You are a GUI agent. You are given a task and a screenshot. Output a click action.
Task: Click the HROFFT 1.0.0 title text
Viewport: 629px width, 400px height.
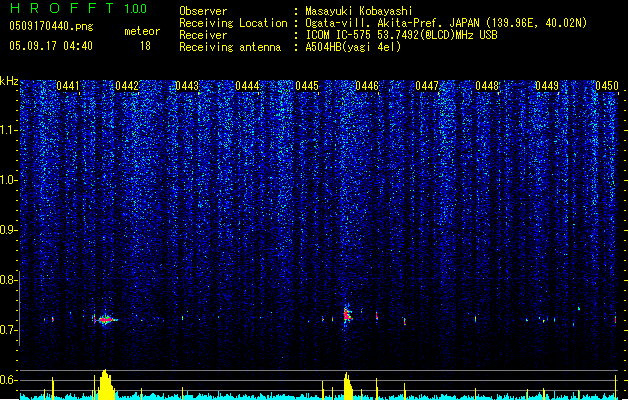pos(78,8)
